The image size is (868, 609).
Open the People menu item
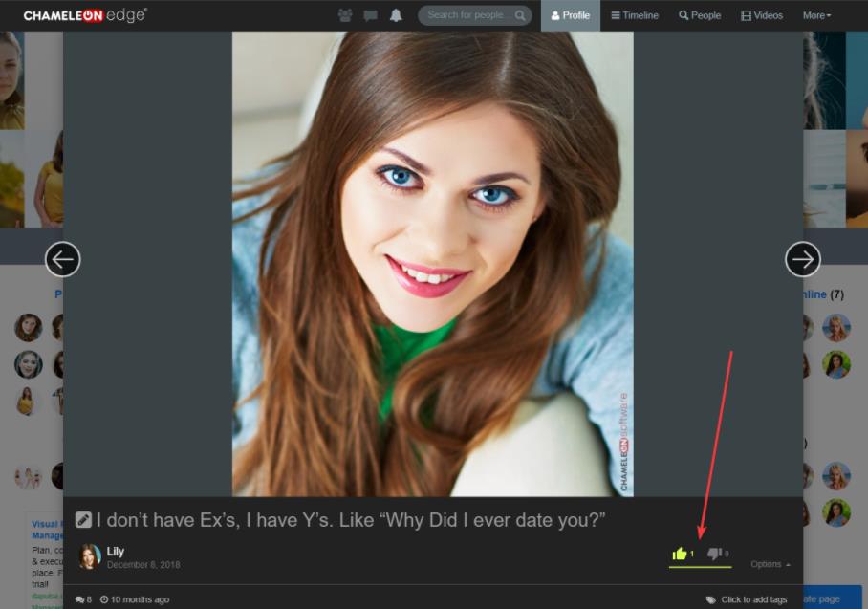tap(700, 15)
